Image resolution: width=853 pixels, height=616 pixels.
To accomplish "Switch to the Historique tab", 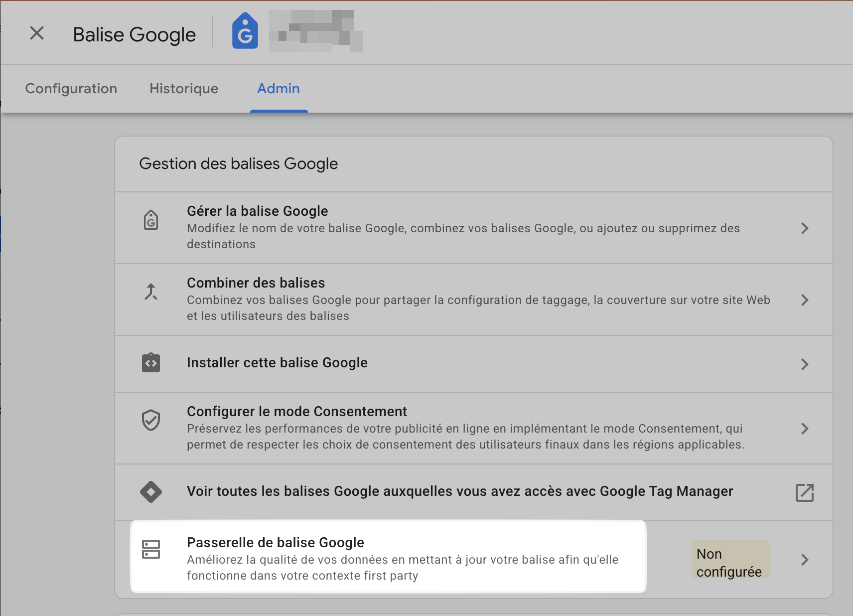I will 184,89.
